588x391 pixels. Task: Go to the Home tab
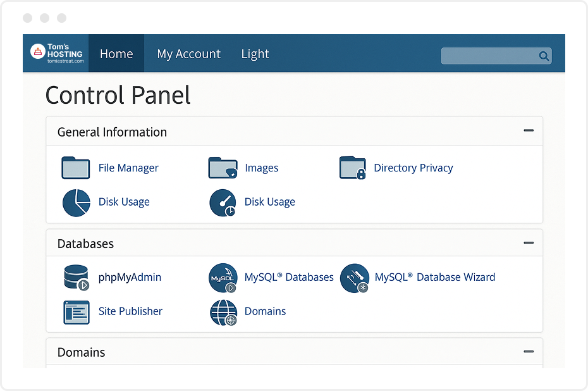point(116,54)
